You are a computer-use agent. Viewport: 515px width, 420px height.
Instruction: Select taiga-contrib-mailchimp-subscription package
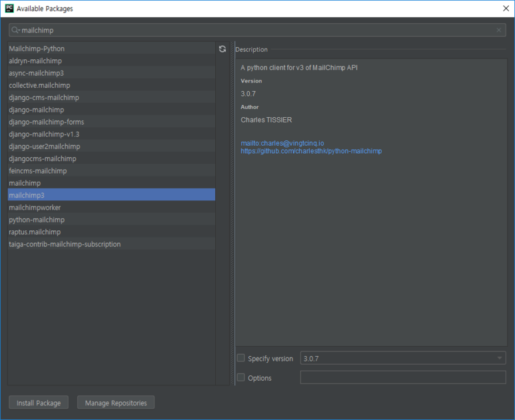tap(111, 244)
